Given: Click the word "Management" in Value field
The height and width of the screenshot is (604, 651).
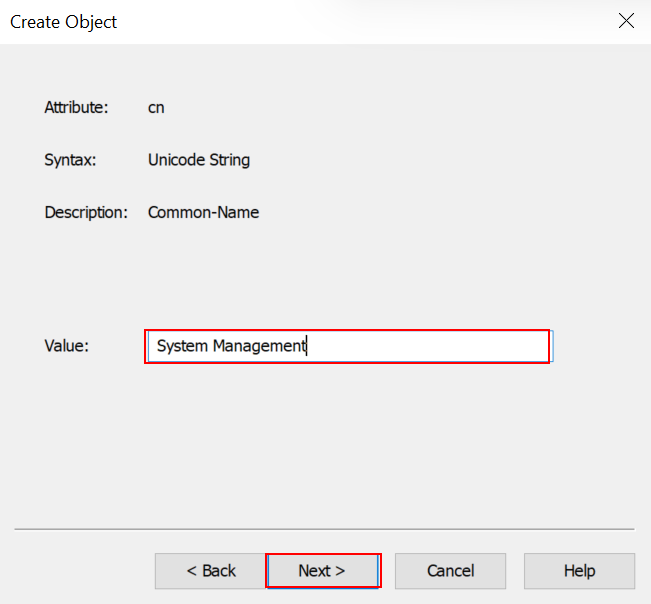Looking at the screenshot, I should point(258,346).
